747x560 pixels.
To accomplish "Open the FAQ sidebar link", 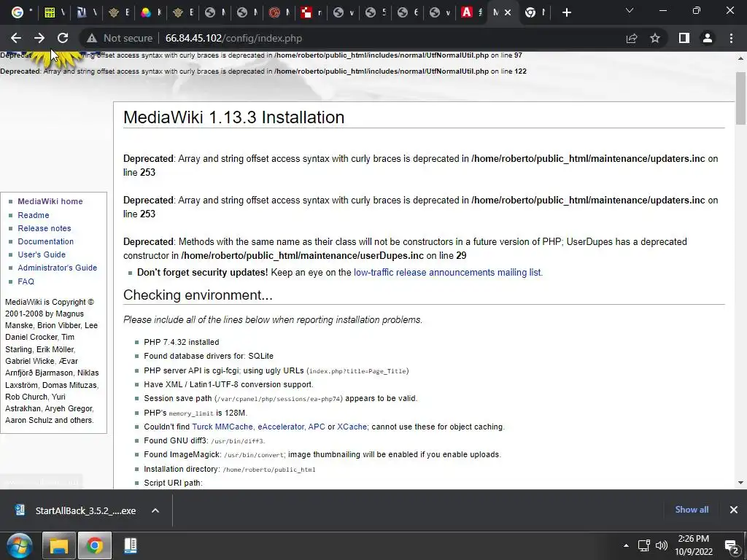I will pyautogui.click(x=26, y=281).
